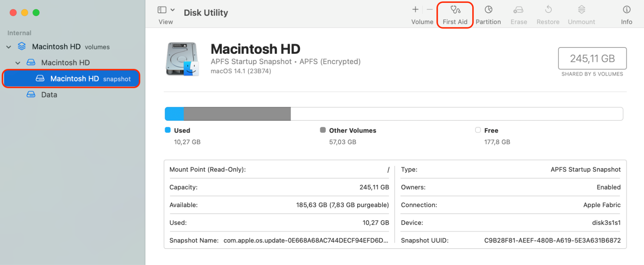Open the Info panel icon
This screenshot has height=265, width=644.
(627, 10)
